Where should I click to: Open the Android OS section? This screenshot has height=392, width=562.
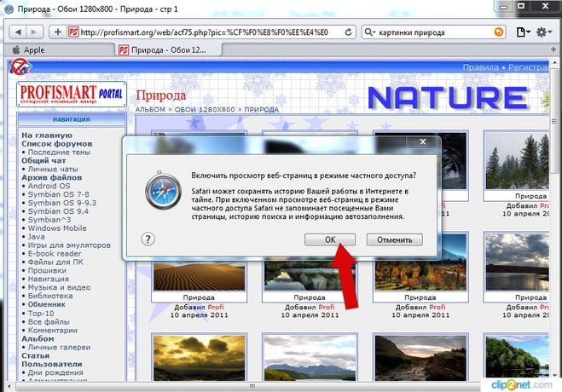pos(49,186)
